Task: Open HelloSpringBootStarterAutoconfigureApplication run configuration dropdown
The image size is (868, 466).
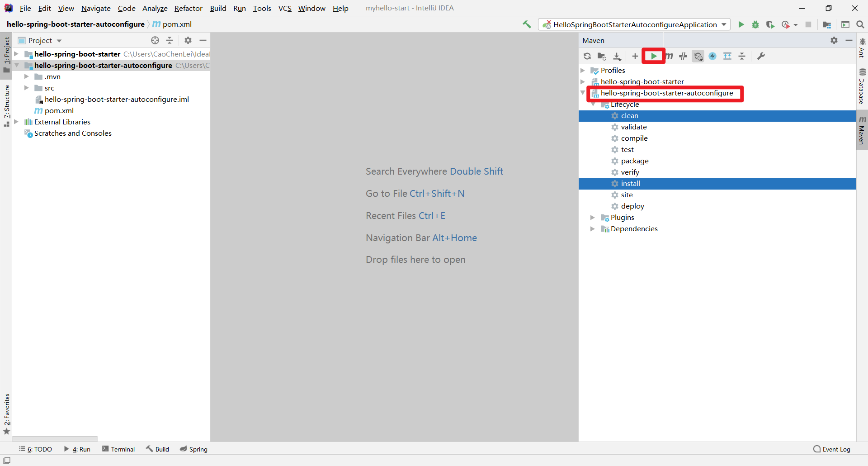Action: click(x=634, y=24)
